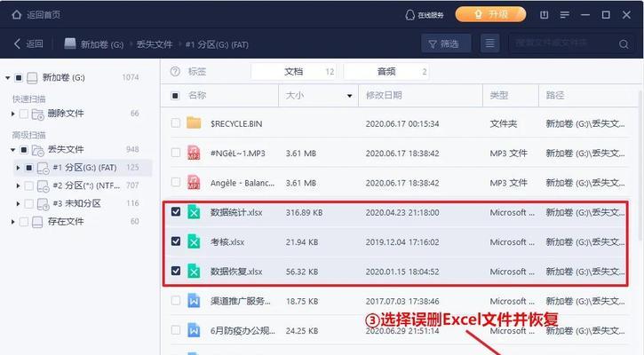Toggle #1 分区(G:) (FAT) checkbox
This screenshot has width=644, height=355.
coord(28,168)
